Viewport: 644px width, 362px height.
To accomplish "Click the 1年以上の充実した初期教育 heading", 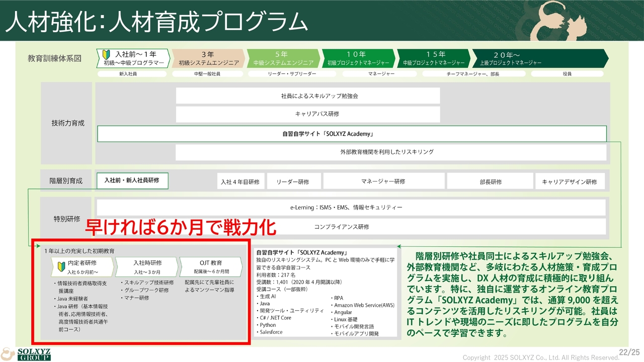I will click(78, 251).
